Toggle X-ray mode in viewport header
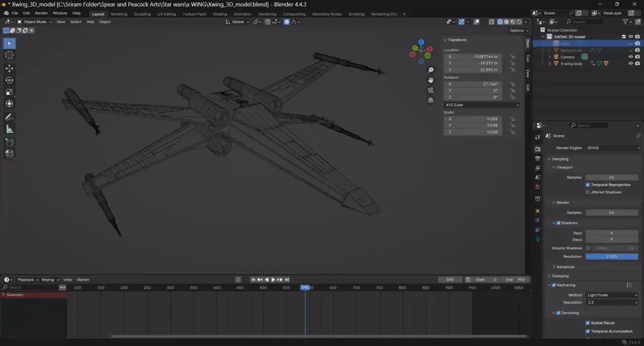The image size is (644, 346). (x=492, y=22)
